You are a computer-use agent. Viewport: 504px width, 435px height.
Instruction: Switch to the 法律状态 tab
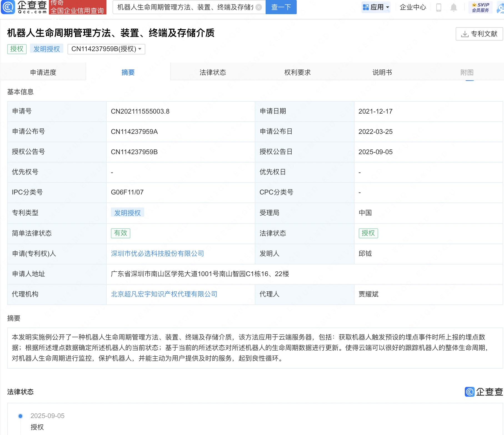pyautogui.click(x=213, y=72)
